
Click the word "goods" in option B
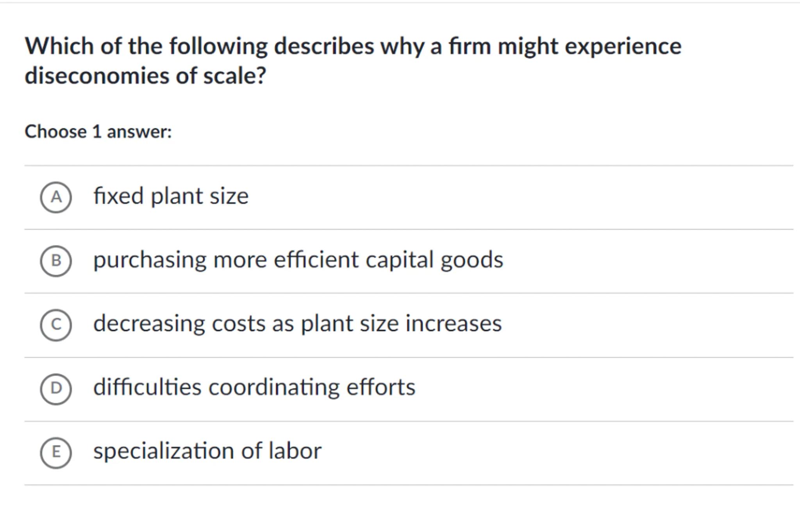click(x=472, y=260)
